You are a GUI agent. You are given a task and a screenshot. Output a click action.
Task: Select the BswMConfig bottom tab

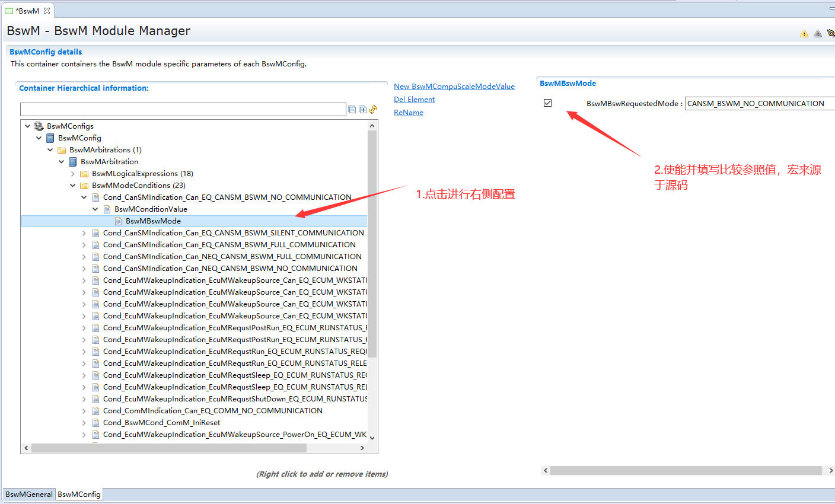pos(79,495)
